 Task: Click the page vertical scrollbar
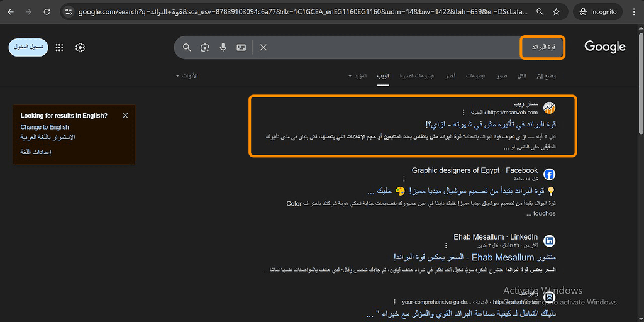[641, 82]
